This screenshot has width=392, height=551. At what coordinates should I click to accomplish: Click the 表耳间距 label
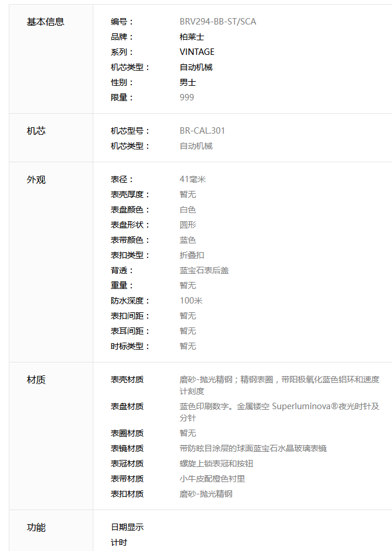pyautogui.click(x=130, y=331)
